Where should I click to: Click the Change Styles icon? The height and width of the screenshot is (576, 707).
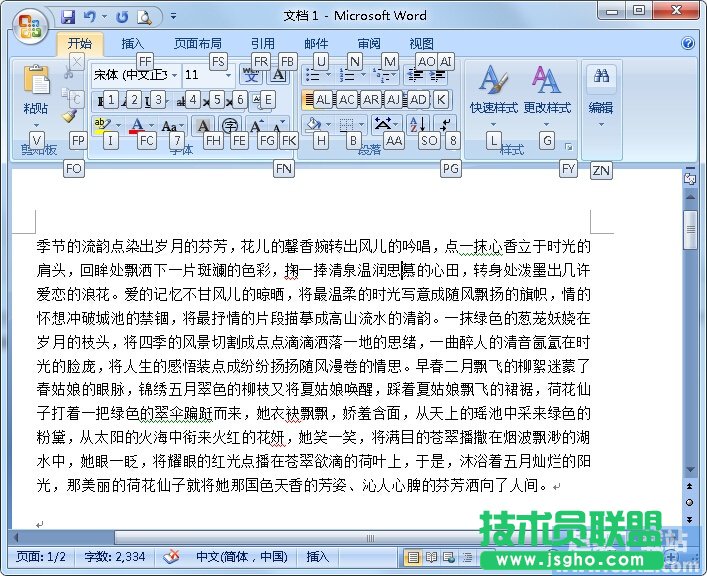546,88
